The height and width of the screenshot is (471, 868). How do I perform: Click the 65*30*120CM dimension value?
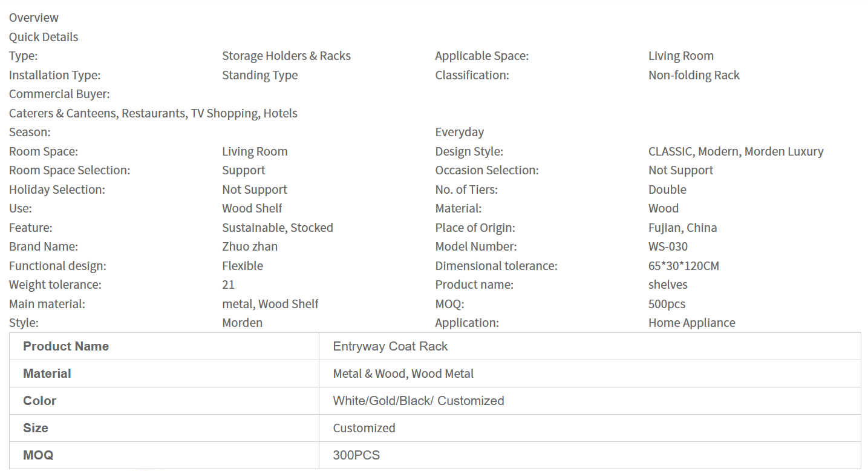point(684,266)
